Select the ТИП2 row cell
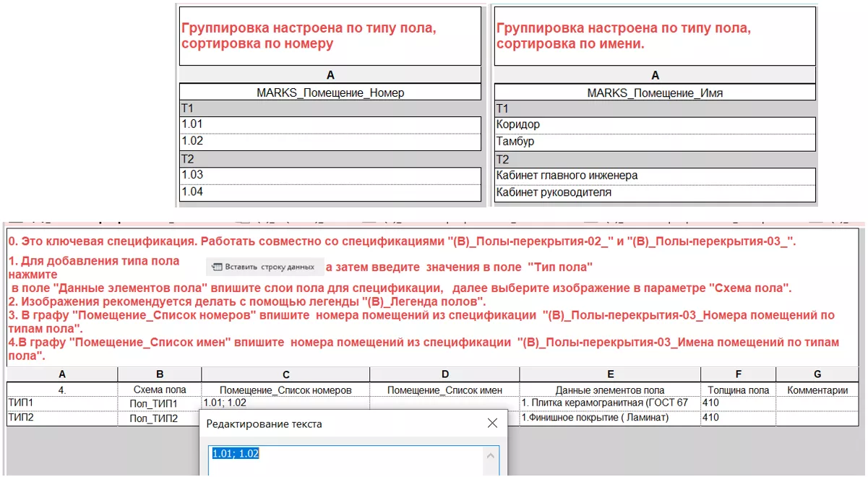Viewport: 868px width, 477px height. (61, 417)
